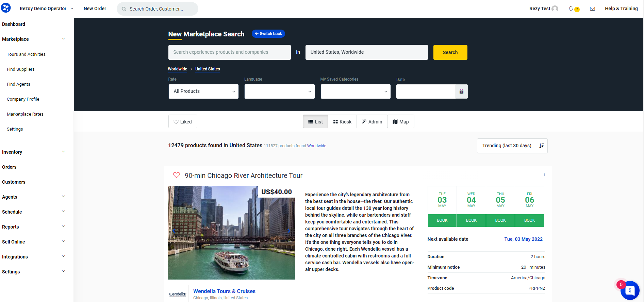Click the Worldwide breadcrumb link
The width and height of the screenshot is (644, 302).
tap(178, 69)
